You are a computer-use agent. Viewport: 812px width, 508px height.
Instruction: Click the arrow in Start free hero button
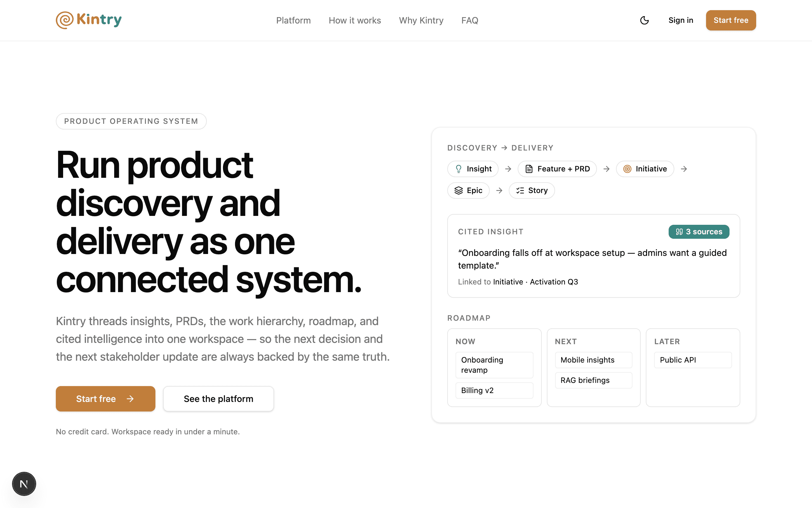130,399
